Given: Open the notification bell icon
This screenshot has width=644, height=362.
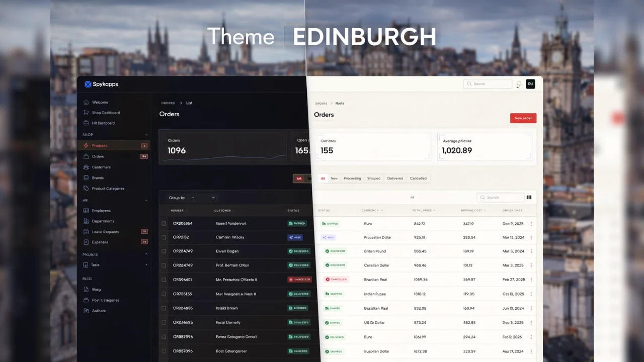Looking at the screenshot, I should coord(518,84).
